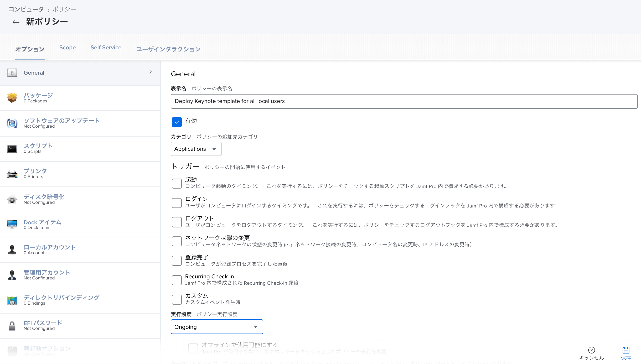Open the スクリプト payload section
This screenshot has width=641, height=364.
tap(80, 149)
